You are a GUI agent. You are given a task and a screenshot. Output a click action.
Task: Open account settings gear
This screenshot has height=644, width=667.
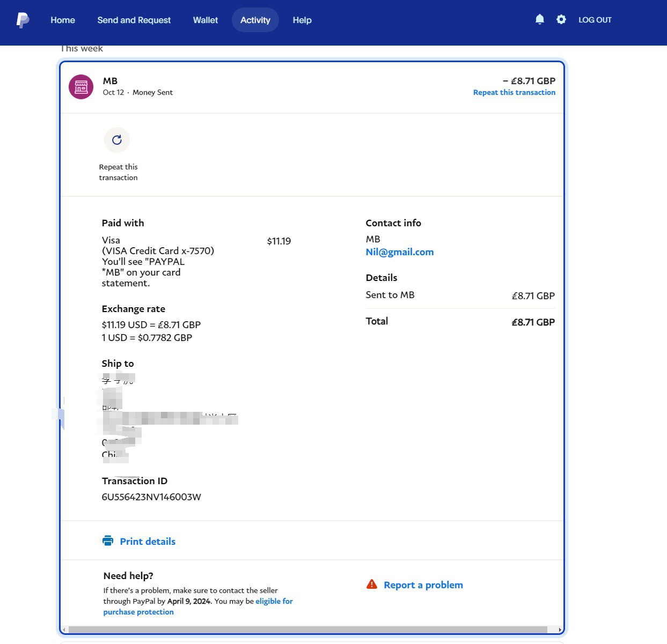pos(561,20)
